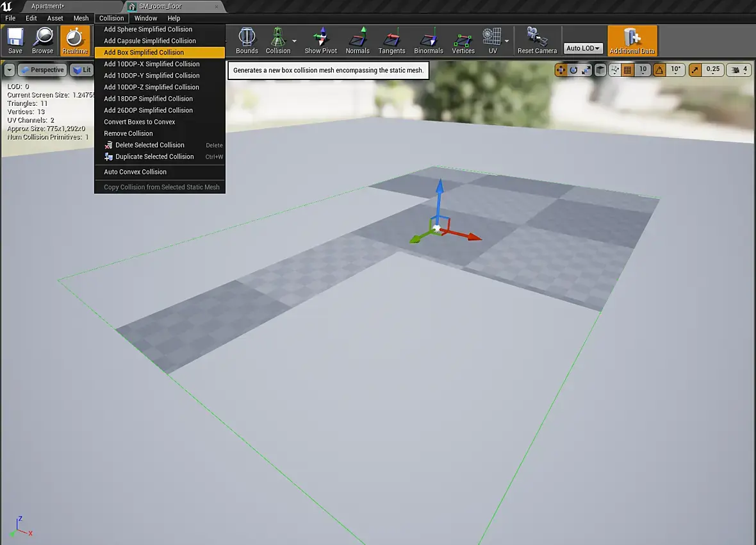Screen dimensions: 756x545
Task: Click the Unreal Engine logo
Action: pyautogui.click(x=7, y=6)
